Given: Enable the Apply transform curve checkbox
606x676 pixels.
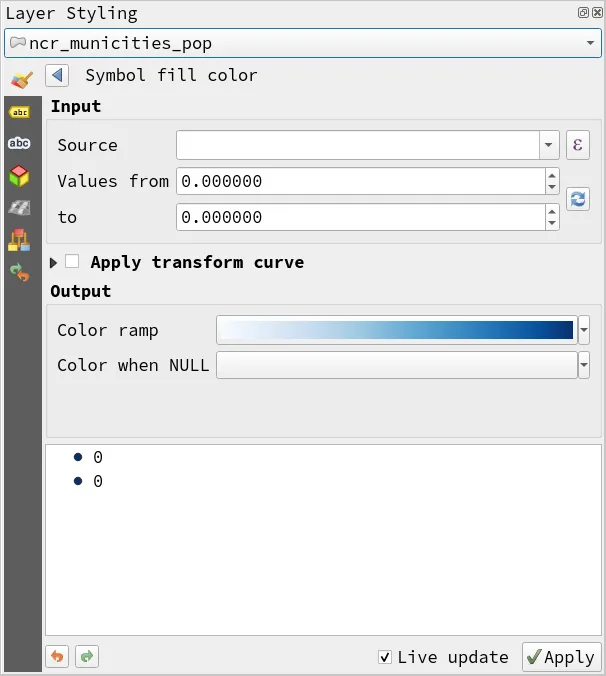Looking at the screenshot, I should click(x=72, y=262).
